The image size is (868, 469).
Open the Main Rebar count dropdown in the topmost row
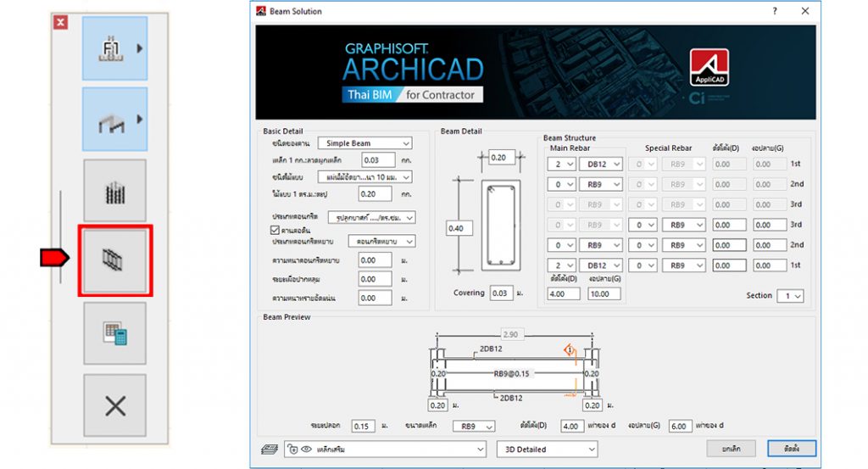tap(561, 165)
